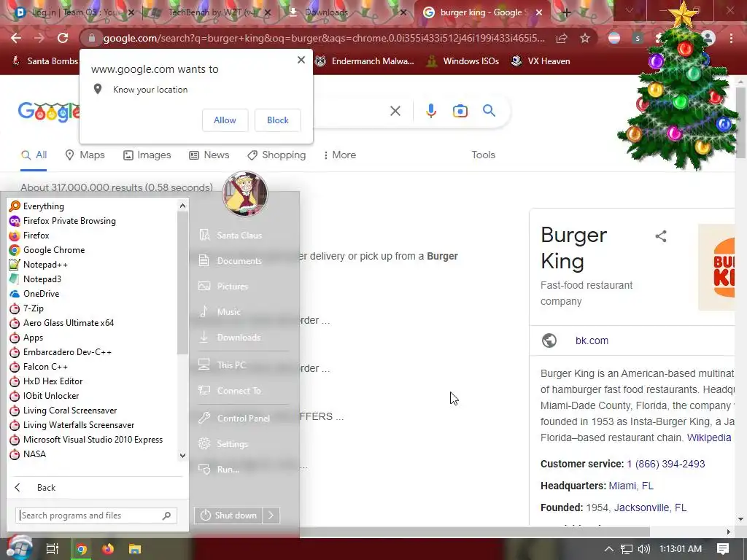
Task: Start voice search with the microphone icon
Action: coord(430,111)
